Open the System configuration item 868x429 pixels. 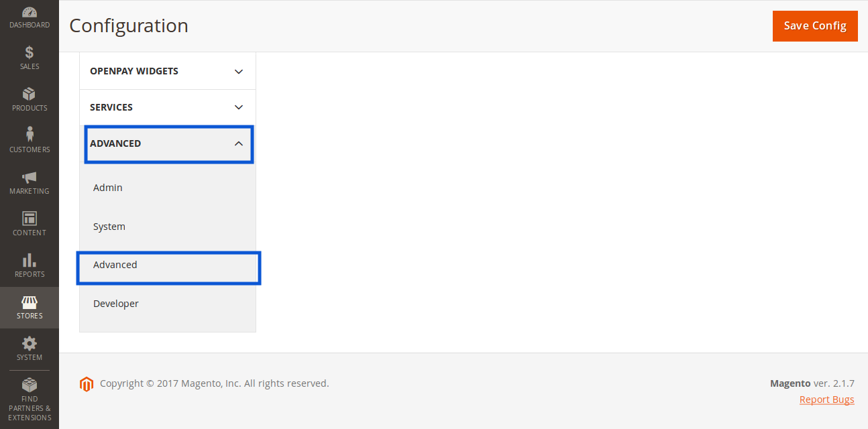pos(109,227)
